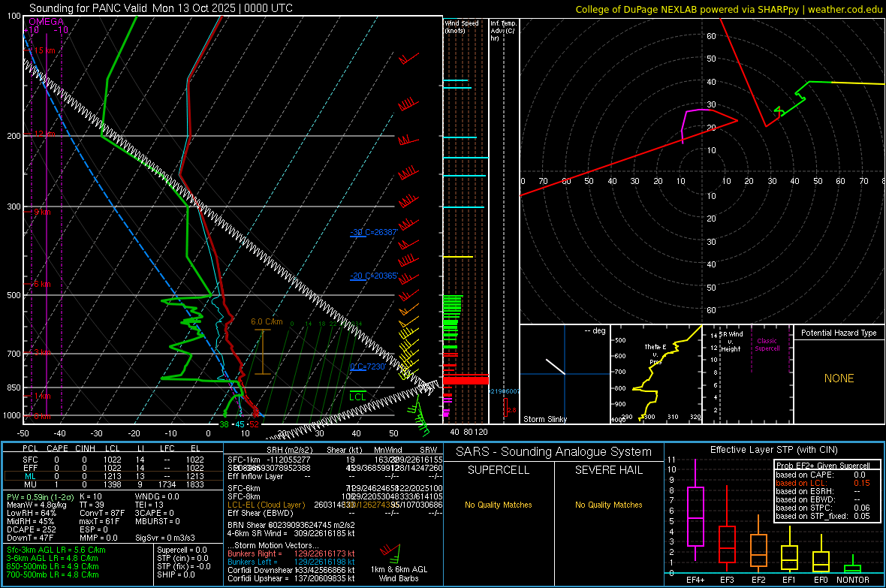
Task: Click the MeanW = 4.8g/kg value
Action: point(37,505)
